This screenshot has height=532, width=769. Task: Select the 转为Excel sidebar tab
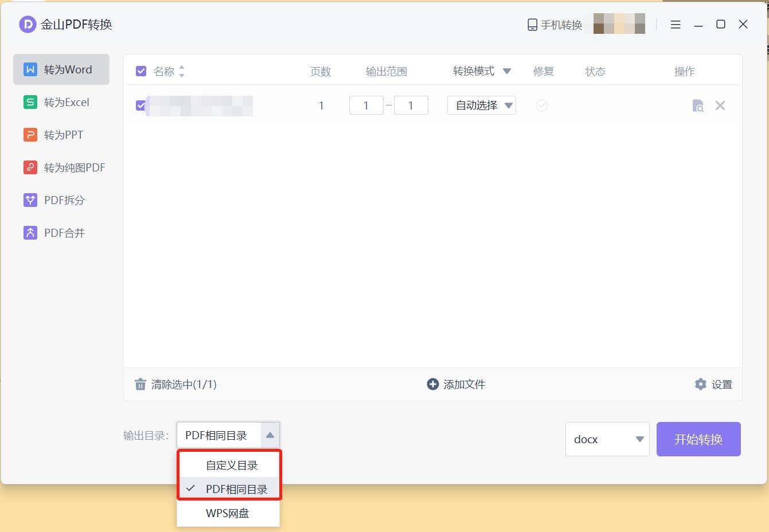pos(61,102)
